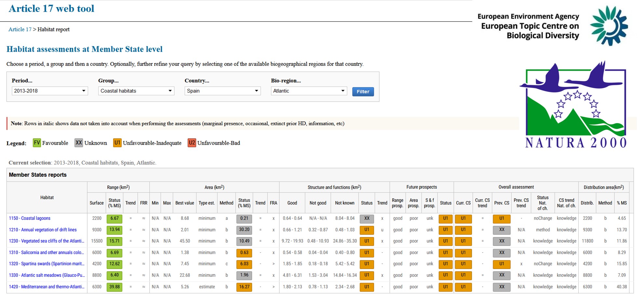Click the Natura 2000 logo
Image resolution: width=644 pixels, height=296 pixels.
point(573,105)
